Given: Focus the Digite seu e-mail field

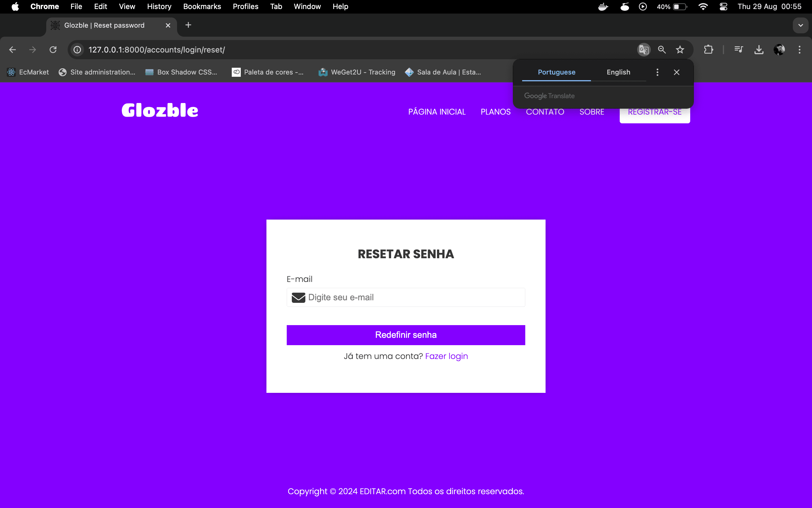Looking at the screenshot, I should point(406,297).
